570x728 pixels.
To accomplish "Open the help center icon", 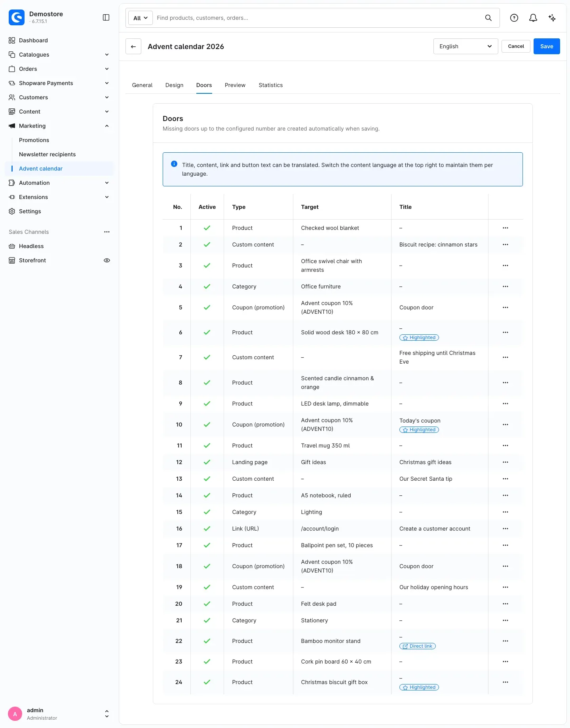I will (x=514, y=18).
